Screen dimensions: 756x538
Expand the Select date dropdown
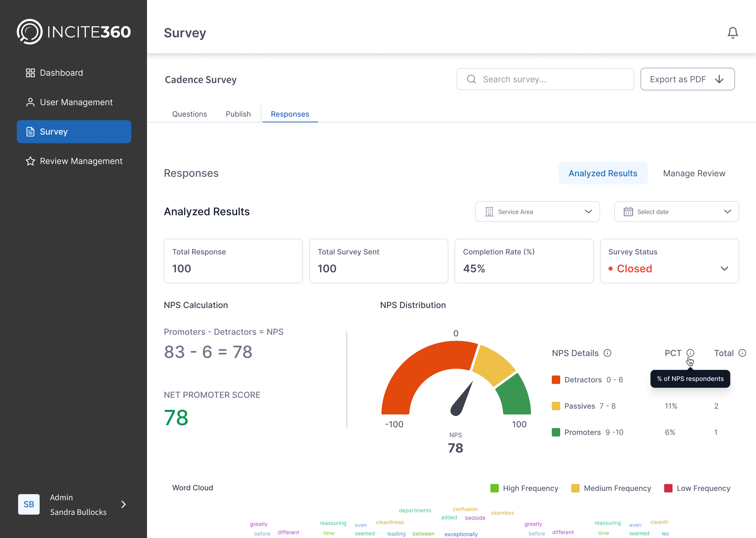pos(676,212)
